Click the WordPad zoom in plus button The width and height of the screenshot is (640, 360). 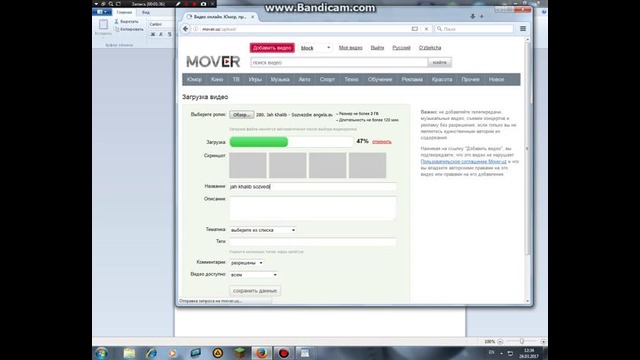[x=543, y=341]
